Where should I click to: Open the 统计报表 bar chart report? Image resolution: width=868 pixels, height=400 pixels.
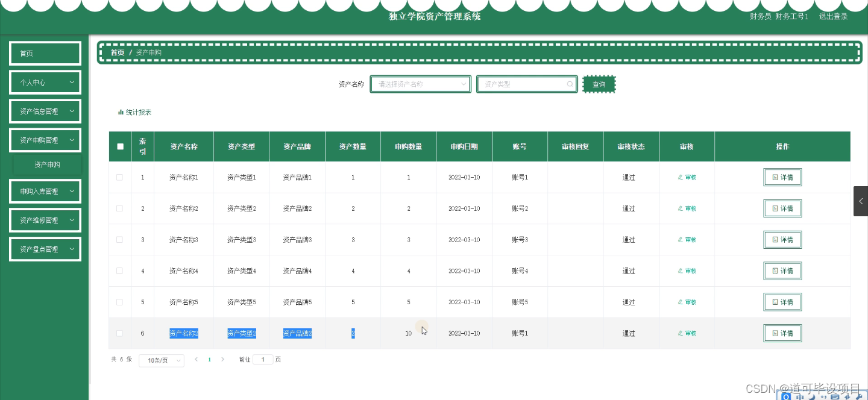tap(134, 112)
